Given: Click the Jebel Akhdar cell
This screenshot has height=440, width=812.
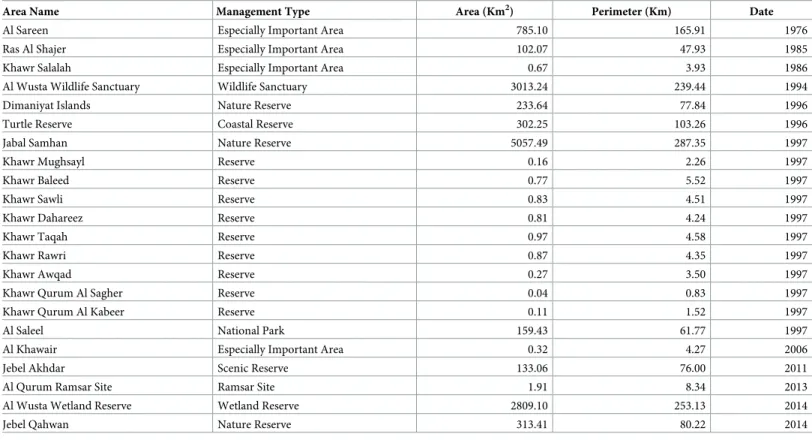Looking at the screenshot, I should coord(34,368).
